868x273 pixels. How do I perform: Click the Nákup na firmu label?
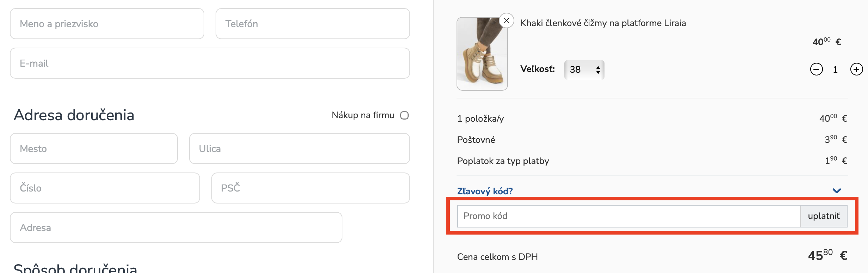[363, 115]
